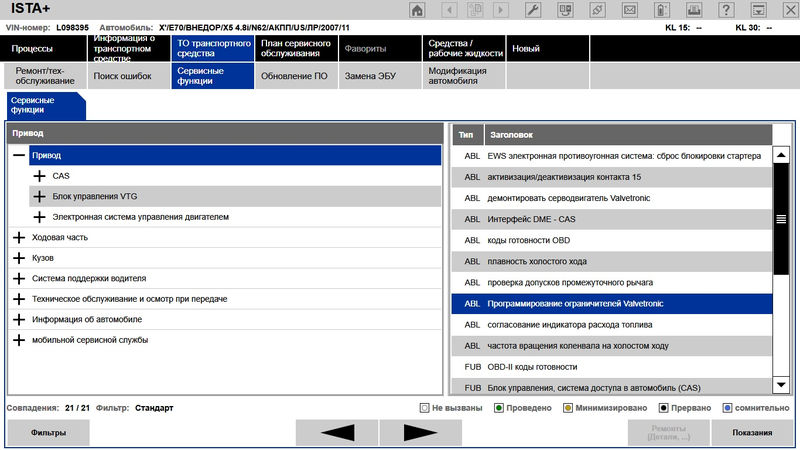The height and width of the screenshot is (450, 800).
Task: Click the 'Фильтры' button
Action: 48,433
